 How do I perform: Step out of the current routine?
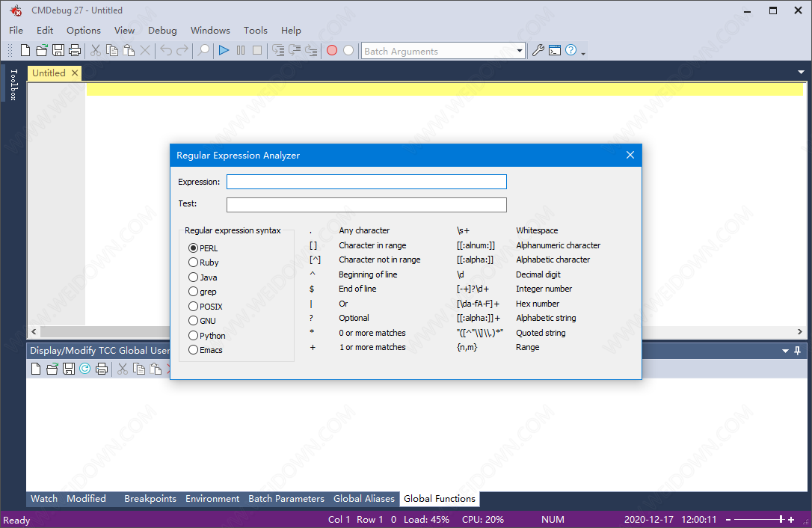click(x=311, y=50)
